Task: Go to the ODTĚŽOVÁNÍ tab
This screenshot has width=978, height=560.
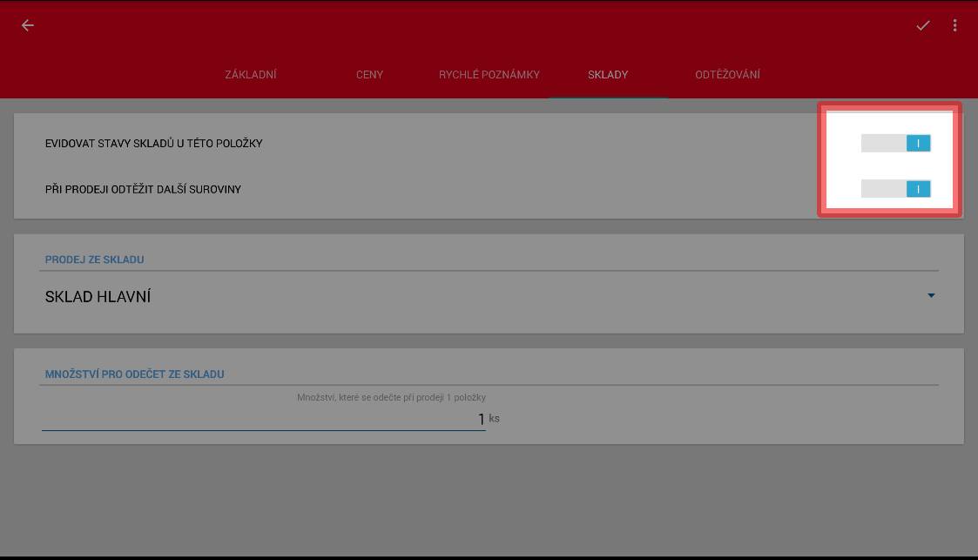Action: click(727, 75)
